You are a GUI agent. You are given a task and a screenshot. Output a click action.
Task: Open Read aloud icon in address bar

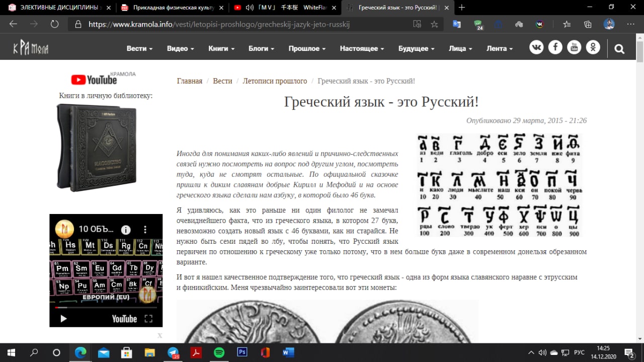(417, 24)
